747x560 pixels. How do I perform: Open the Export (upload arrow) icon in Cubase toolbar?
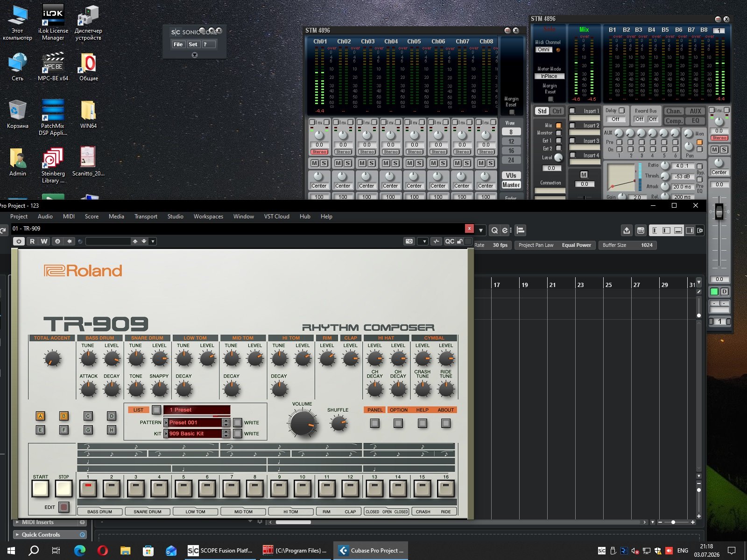click(x=627, y=230)
